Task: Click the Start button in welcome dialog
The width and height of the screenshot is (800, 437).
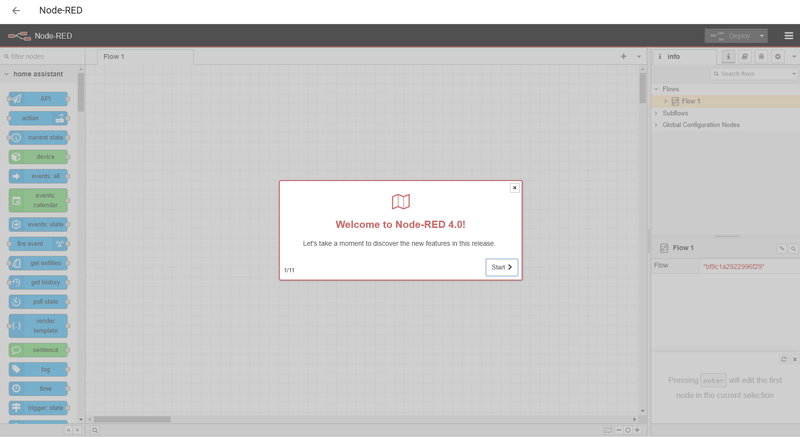Action: pyautogui.click(x=502, y=267)
